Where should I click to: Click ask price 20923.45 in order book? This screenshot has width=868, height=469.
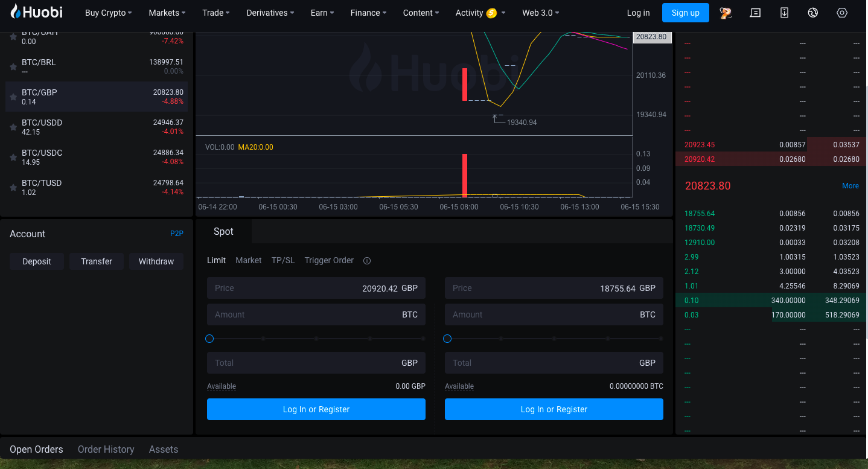pos(700,145)
